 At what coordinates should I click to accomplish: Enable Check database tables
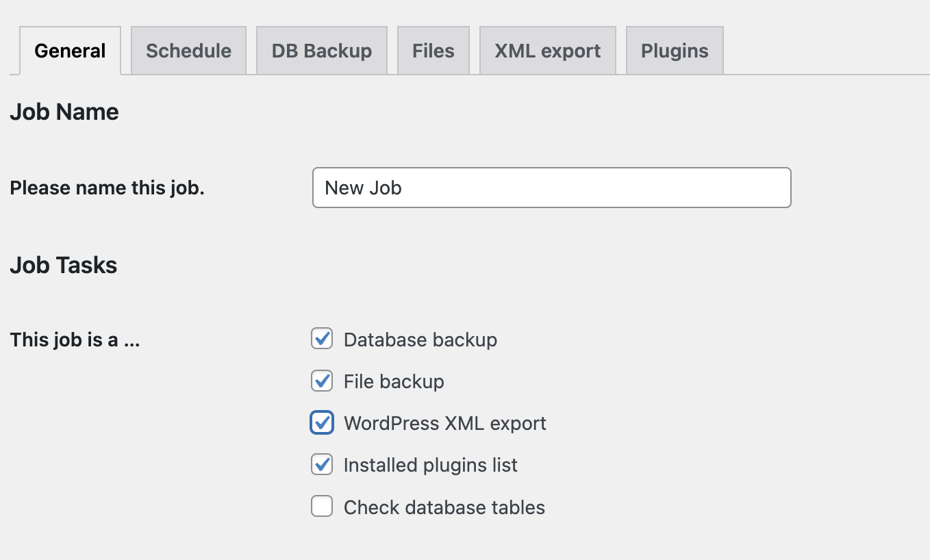(x=322, y=506)
